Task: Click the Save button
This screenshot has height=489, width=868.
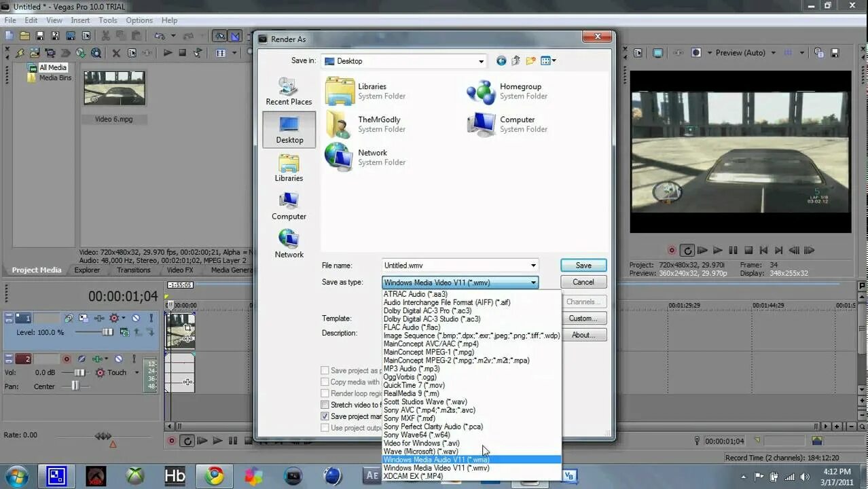Action: pyautogui.click(x=583, y=266)
